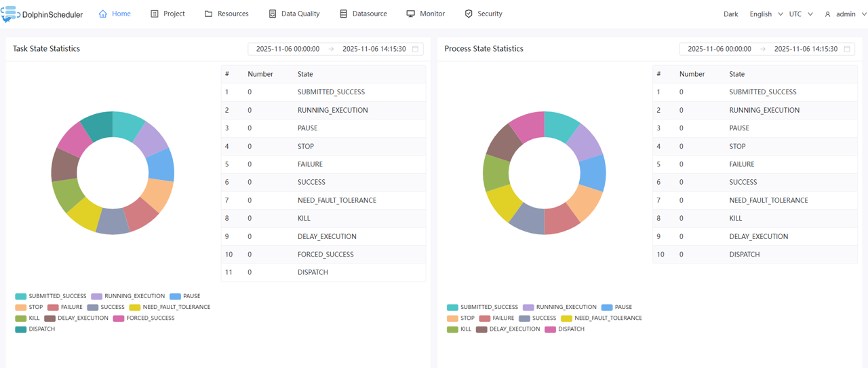Click the Monitor screen icon
This screenshot has height=368, width=868.
(x=410, y=14)
